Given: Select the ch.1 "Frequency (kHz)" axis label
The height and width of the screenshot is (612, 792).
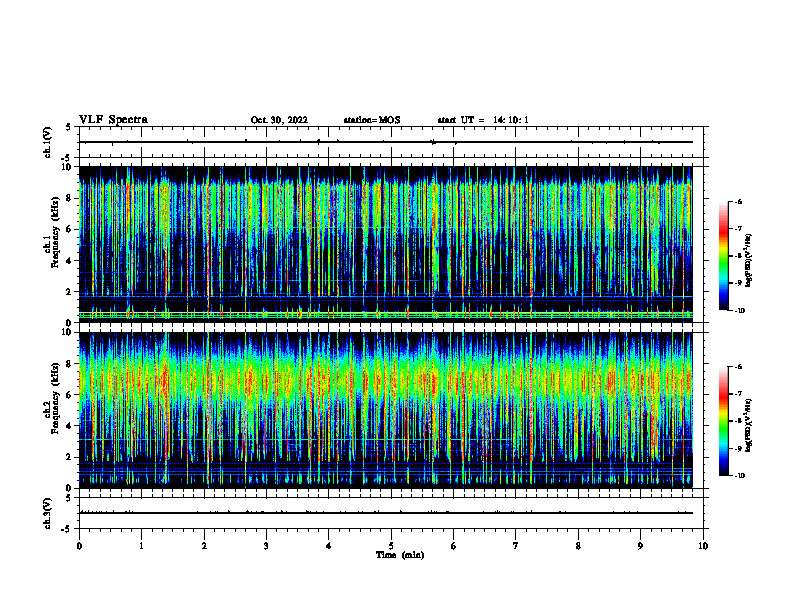Looking at the screenshot, I should point(56,232).
